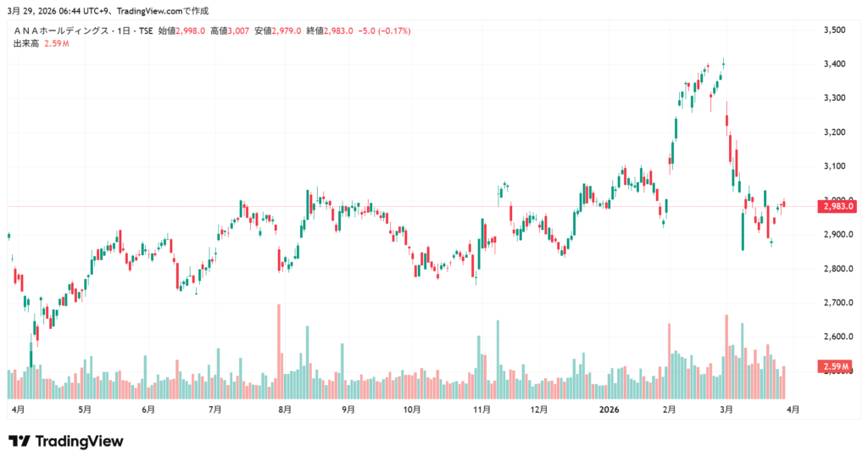Click the 3,400 price axis label

835,64
